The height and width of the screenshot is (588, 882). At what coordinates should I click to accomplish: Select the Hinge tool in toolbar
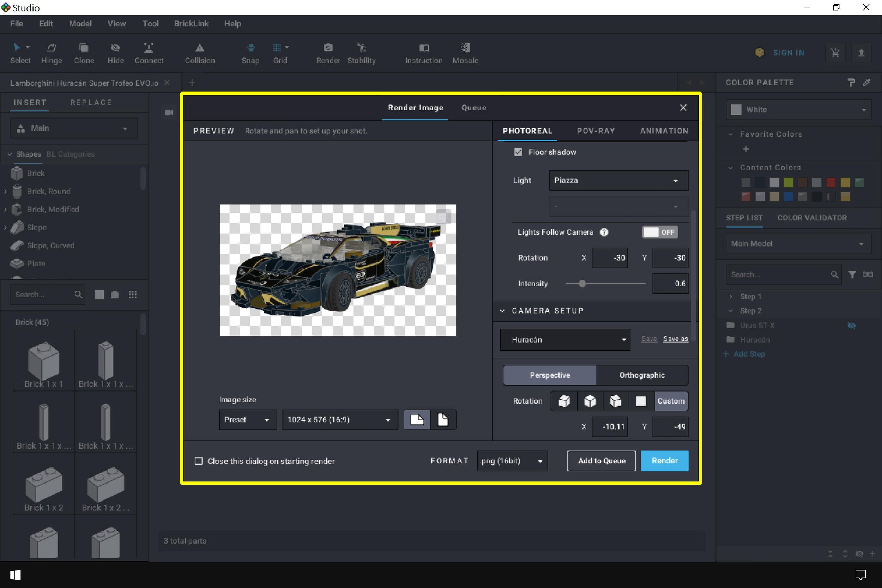click(52, 53)
